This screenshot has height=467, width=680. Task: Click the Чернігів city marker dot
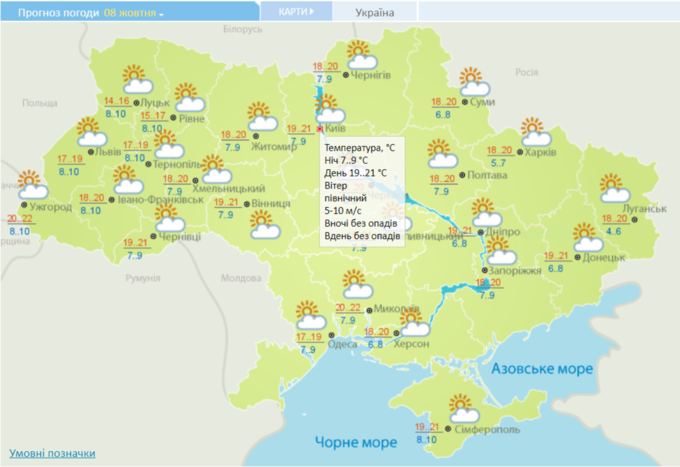pyautogui.click(x=346, y=75)
